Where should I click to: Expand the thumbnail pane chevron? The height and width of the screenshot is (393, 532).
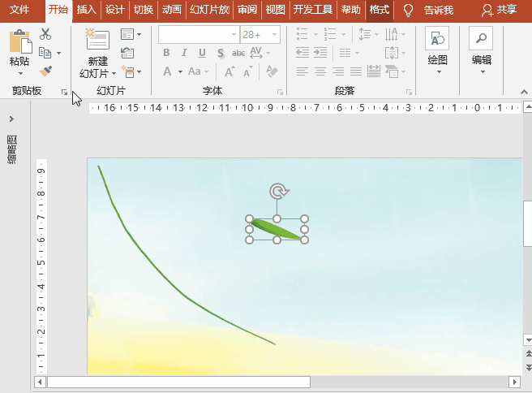point(12,119)
